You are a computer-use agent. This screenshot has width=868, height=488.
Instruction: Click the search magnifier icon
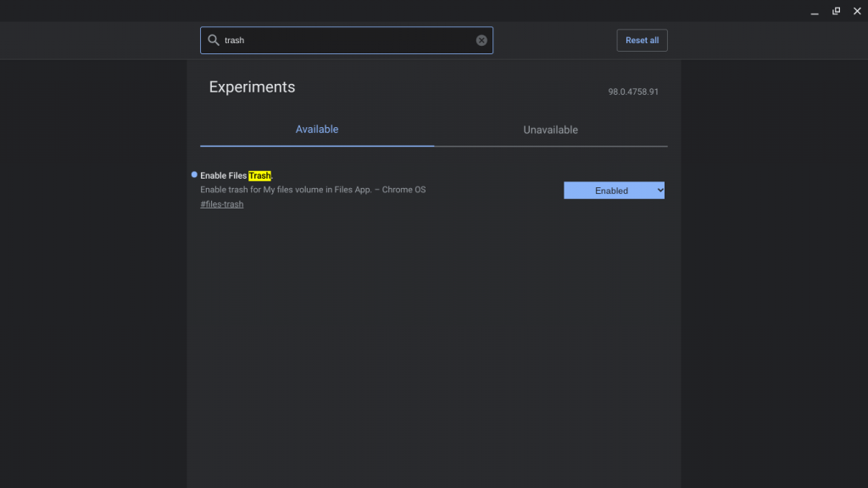pos(213,40)
